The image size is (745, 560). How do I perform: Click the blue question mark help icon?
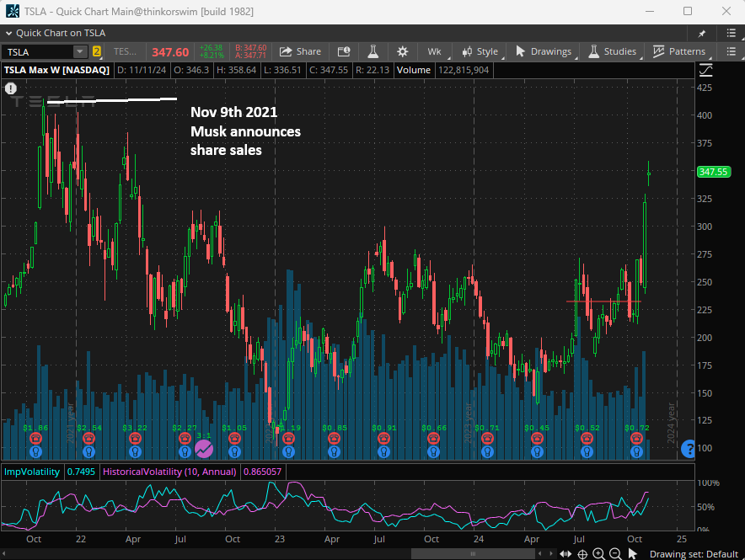[x=688, y=449]
